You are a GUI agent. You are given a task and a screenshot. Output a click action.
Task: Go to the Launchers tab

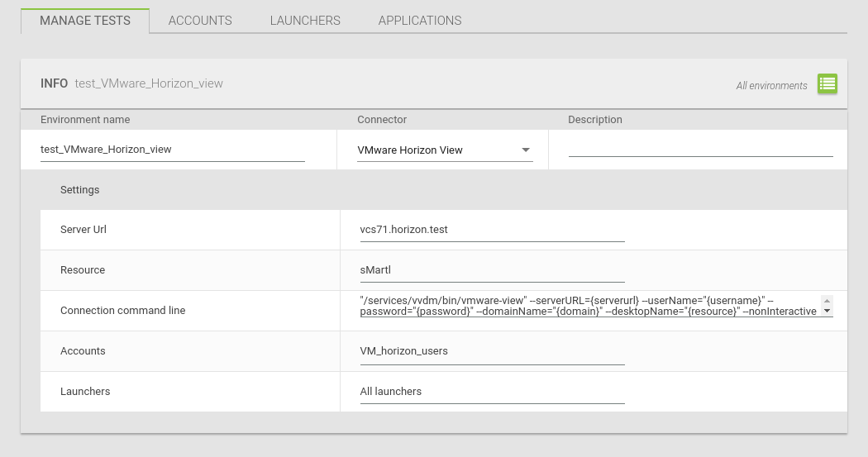click(305, 21)
